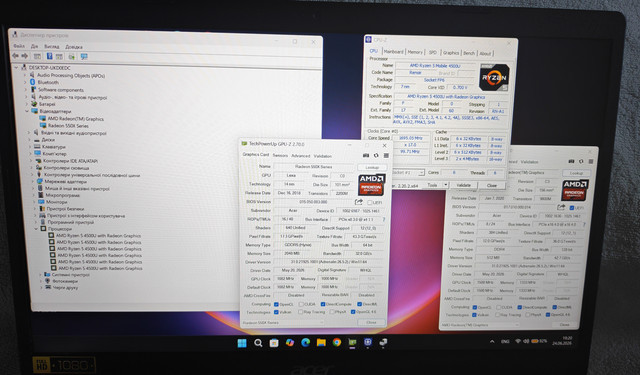Open the Файл menu in Device Manager
The height and width of the screenshot is (375, 640).
[19, 46]
